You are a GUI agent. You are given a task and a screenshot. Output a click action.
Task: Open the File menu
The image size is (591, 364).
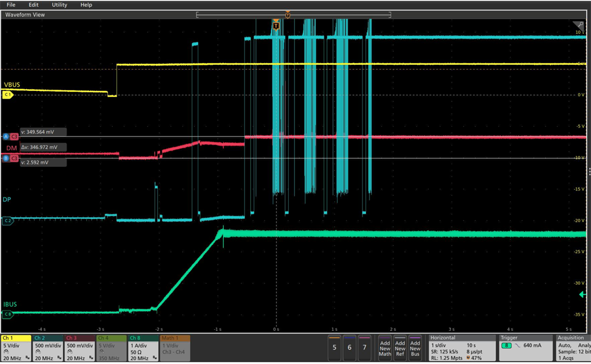[x=11, y=5]
